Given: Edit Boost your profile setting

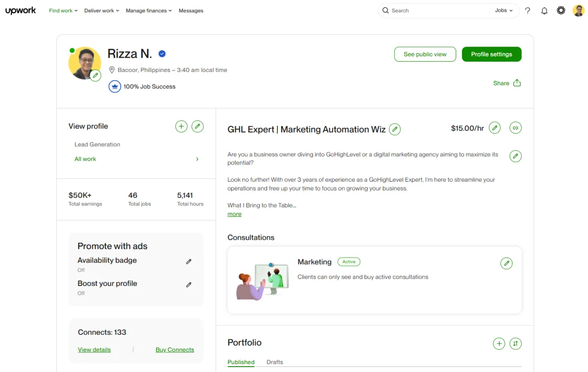Looking at the screenshot, I should point(189,285).
